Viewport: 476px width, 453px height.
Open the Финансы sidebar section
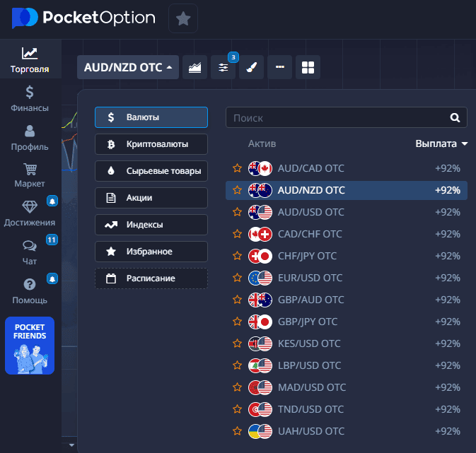pos(30,99)
